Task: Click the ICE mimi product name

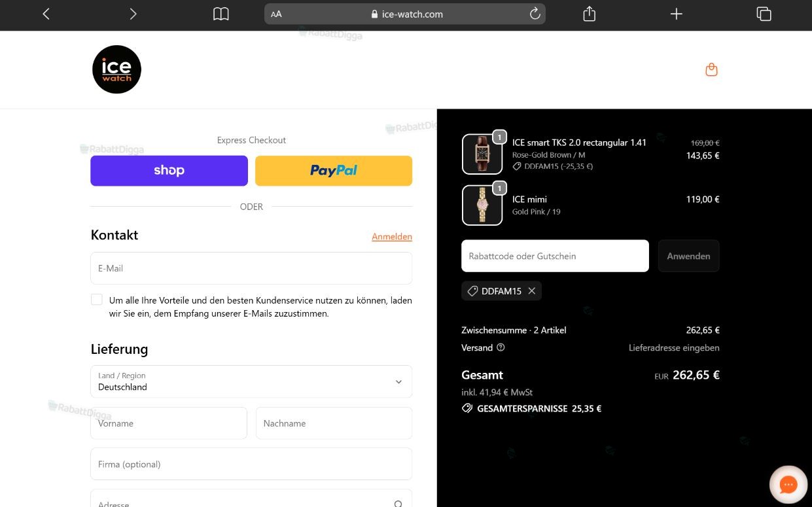Action: point(529,199)
